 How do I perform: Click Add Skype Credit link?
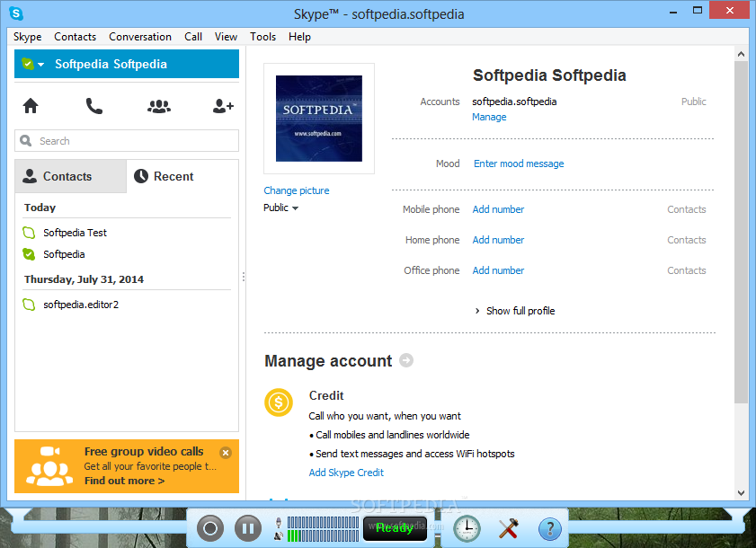(346, 473)
